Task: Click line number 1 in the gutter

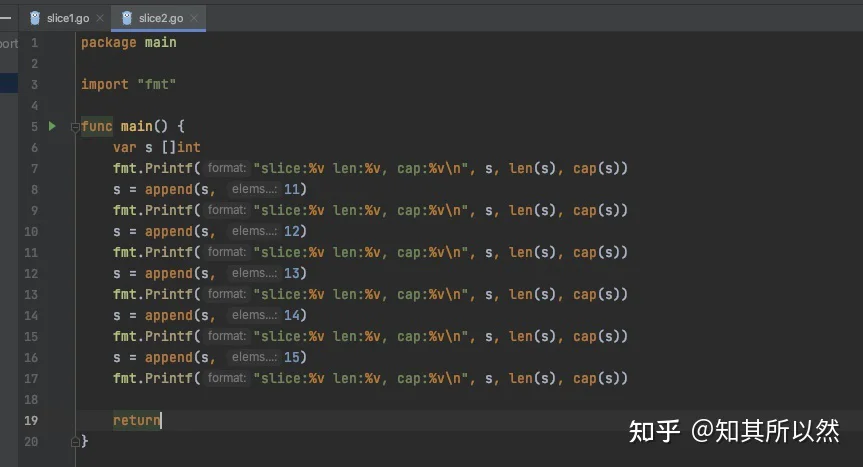Action: pyautogui.click(x=34, y=43)
